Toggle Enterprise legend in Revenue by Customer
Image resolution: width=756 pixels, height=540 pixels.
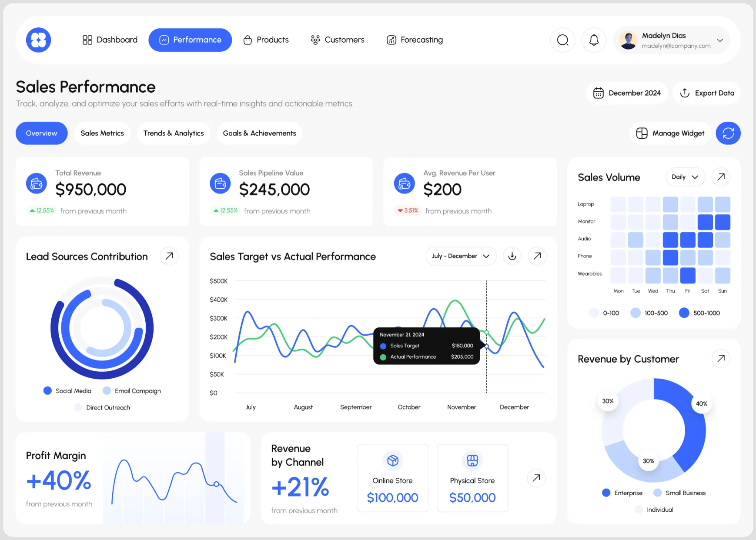622,493
